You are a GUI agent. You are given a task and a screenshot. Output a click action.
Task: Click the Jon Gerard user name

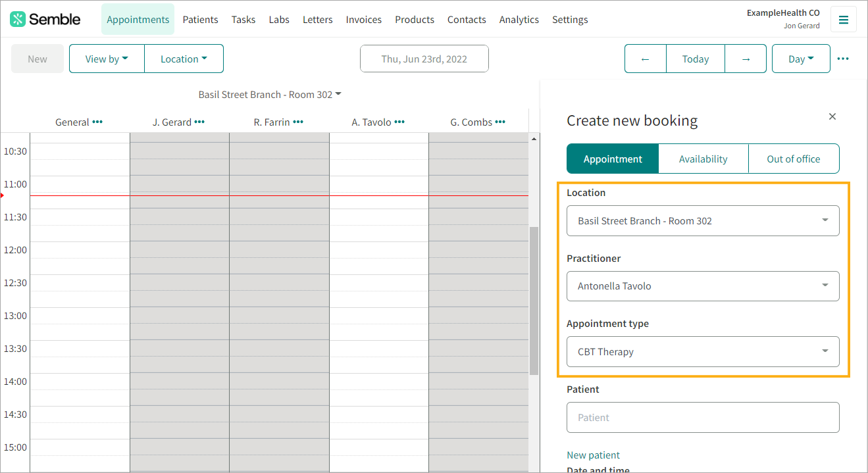coord(802,26)
